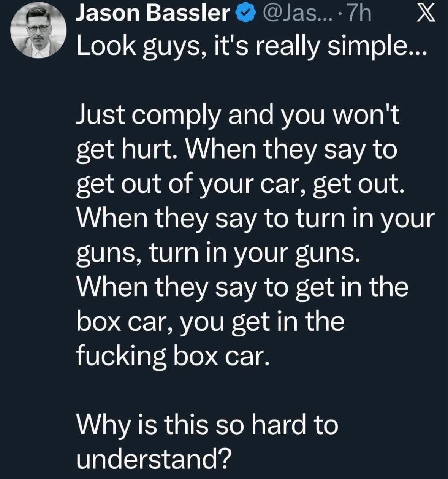The width and height of the screenshot is (448, 479).
Task: Select the line "Just comply and you won't"
Action: 239,115
